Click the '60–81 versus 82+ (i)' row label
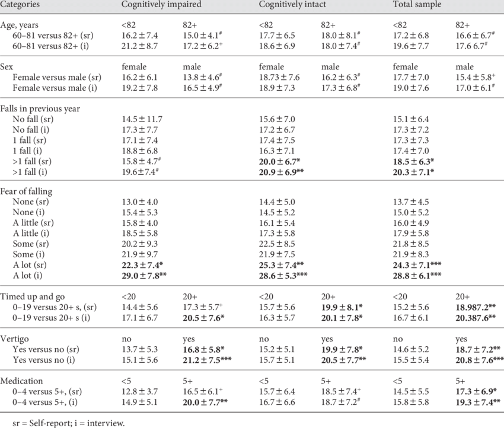Image resolution: width=504 pixels, height=428 pixels. (51, 46)
